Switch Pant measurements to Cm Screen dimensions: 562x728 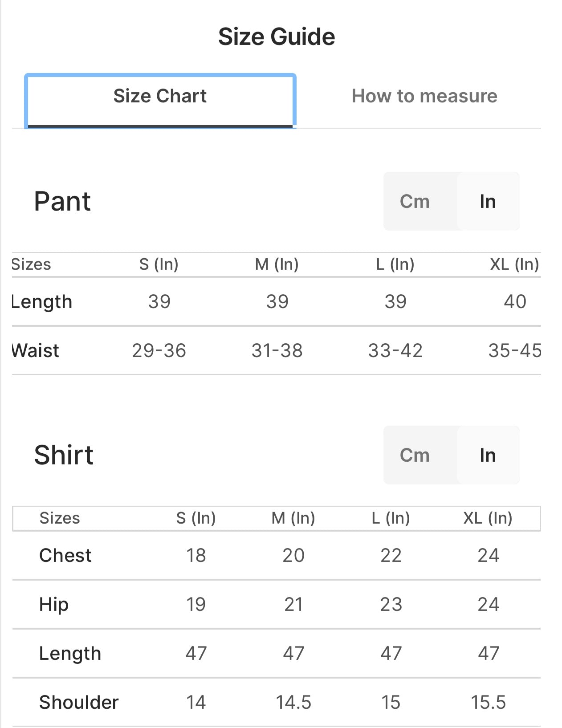pos(415,202)
